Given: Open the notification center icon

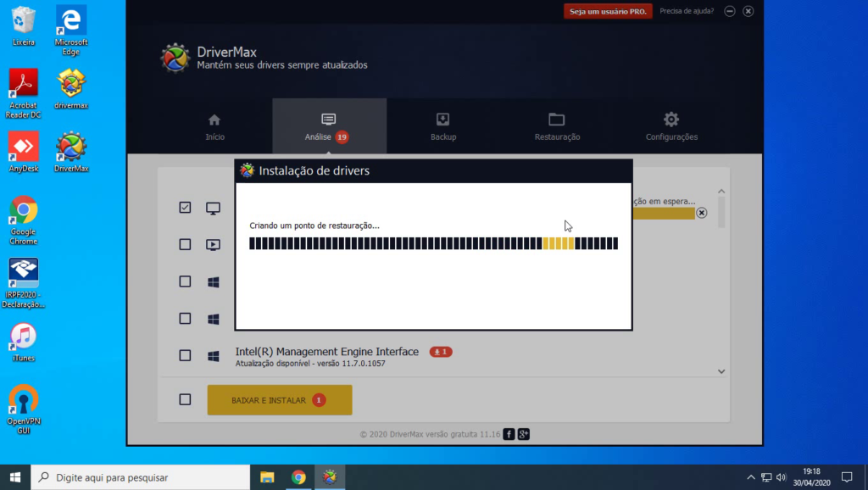Looking at the screenshot, I should (x=847, y=477).
